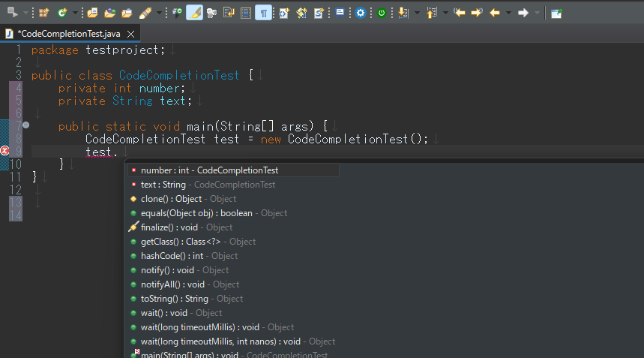This screenshot has width=644, height=358.
Task: Click the Open Task folder icon
Action: [109, 14]
